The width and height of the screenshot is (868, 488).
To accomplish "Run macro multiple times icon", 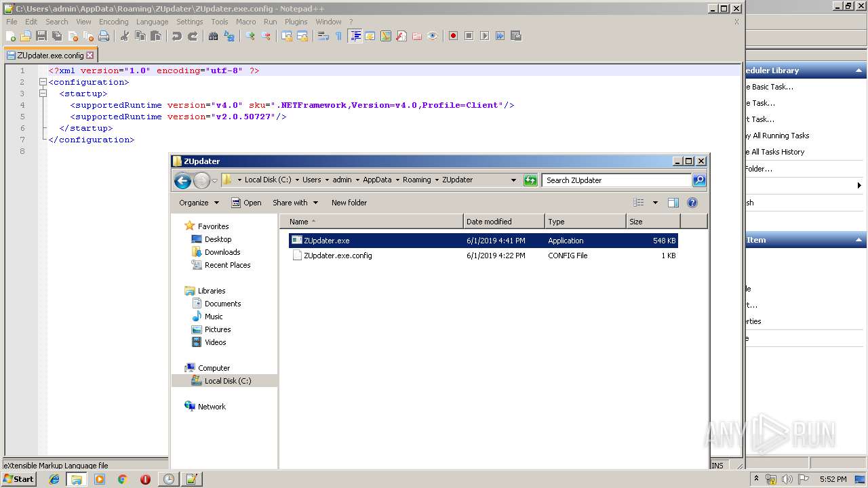I will tap(500, 36).
